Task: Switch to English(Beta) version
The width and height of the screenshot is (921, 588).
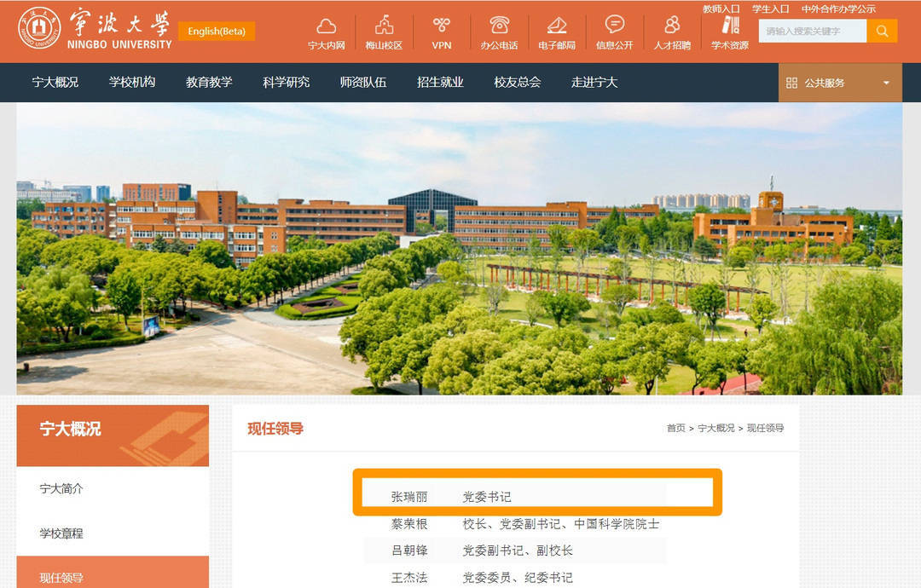Action: point(216,30)
